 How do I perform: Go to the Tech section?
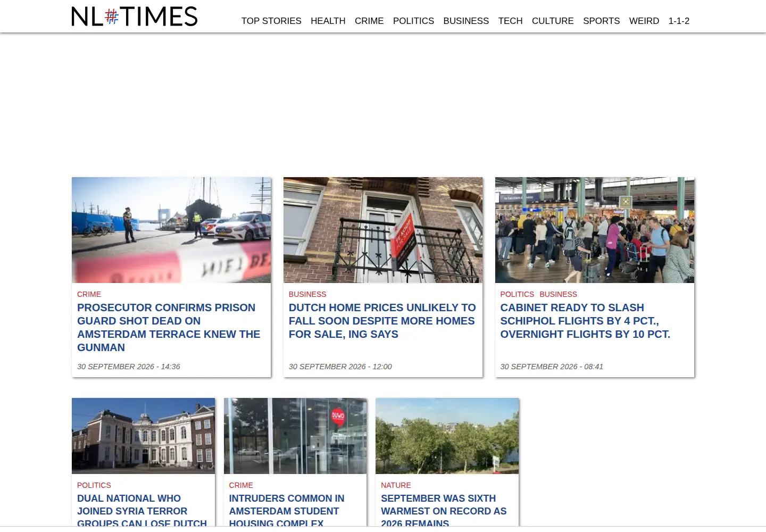tap(510, 21)
